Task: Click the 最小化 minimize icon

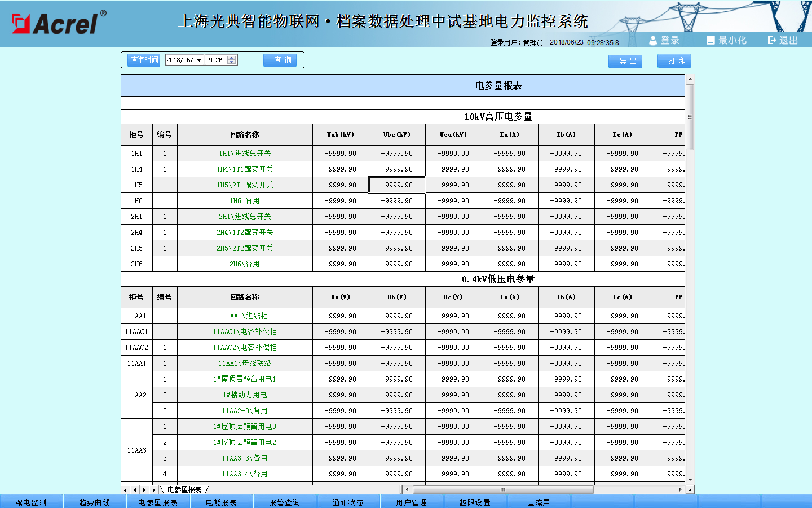Action: [x=710, y=41]
